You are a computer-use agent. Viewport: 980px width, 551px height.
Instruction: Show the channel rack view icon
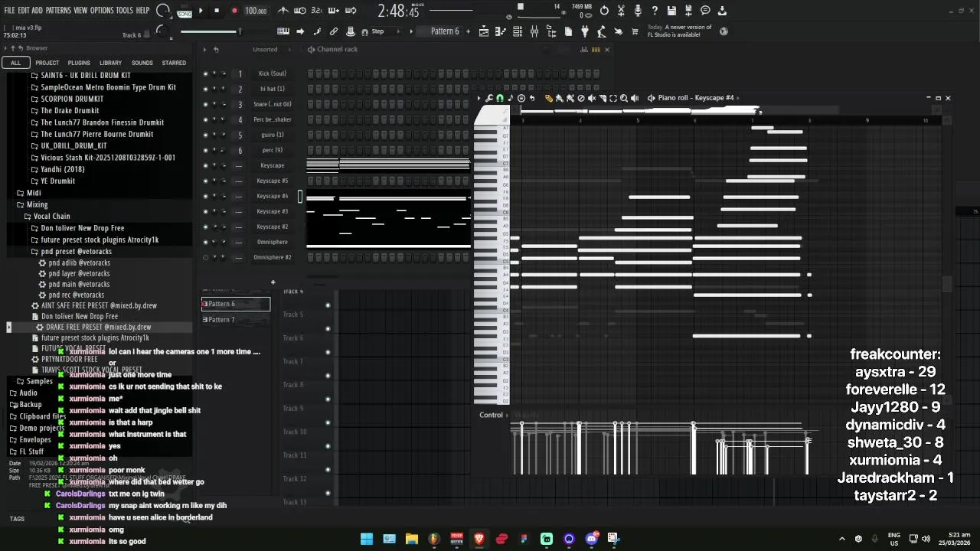click(518, 31)
